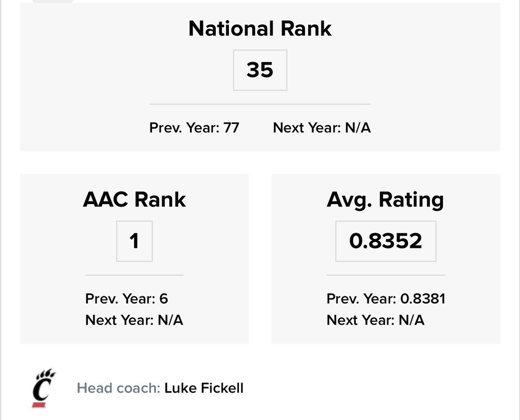Open Luke Fickell's coach profile link
This screenshot has width=520, height=420.
(204, 387)
